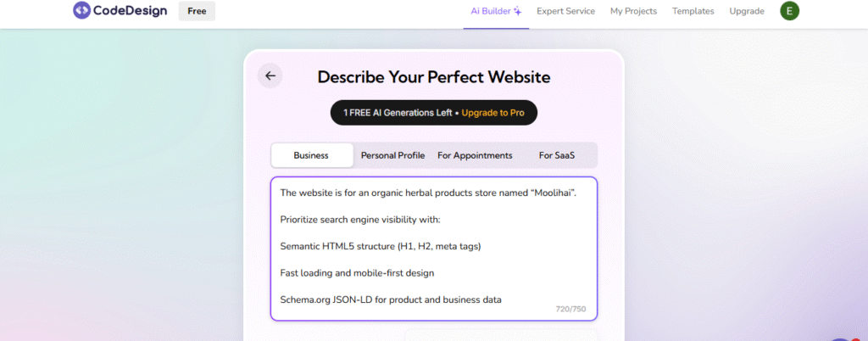868x341 pixels.
Task: Click the Describe Your Perfect Website heading
Action: (434, 77)
